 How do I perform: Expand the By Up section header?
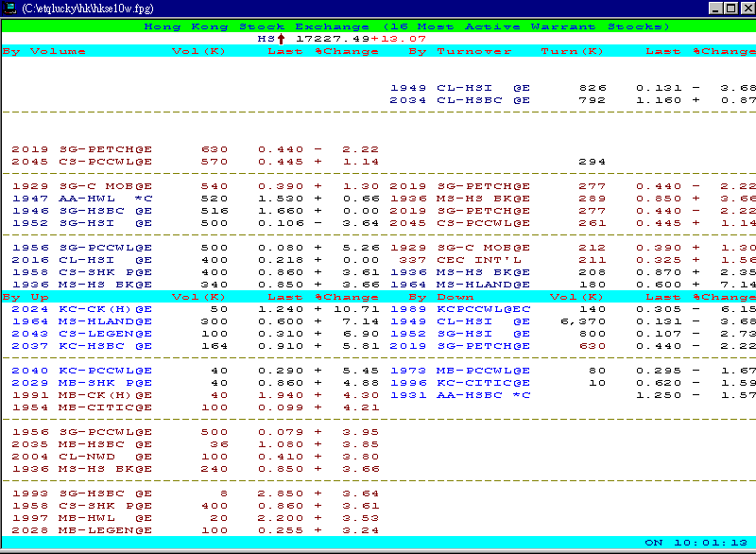[24, 296]
